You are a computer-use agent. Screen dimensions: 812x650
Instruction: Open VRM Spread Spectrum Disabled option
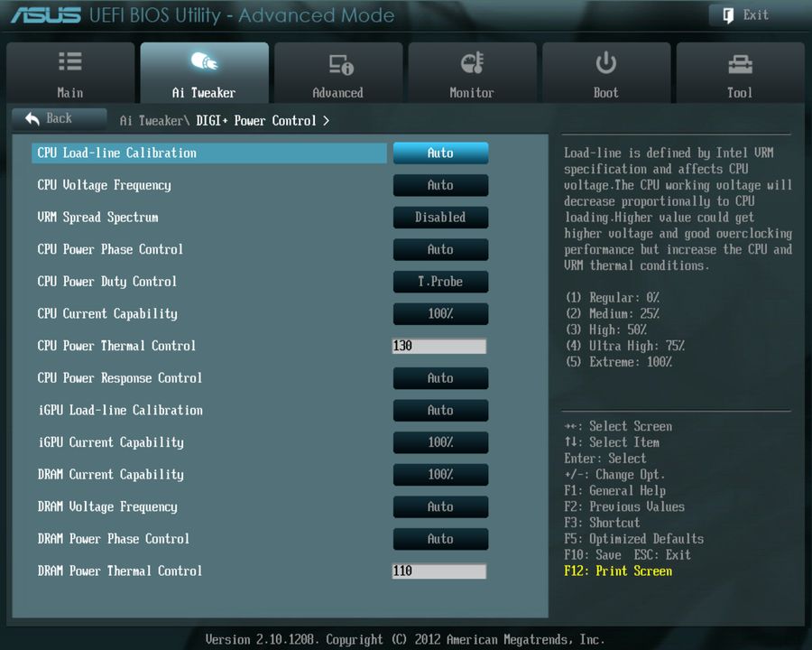point(440,218)
